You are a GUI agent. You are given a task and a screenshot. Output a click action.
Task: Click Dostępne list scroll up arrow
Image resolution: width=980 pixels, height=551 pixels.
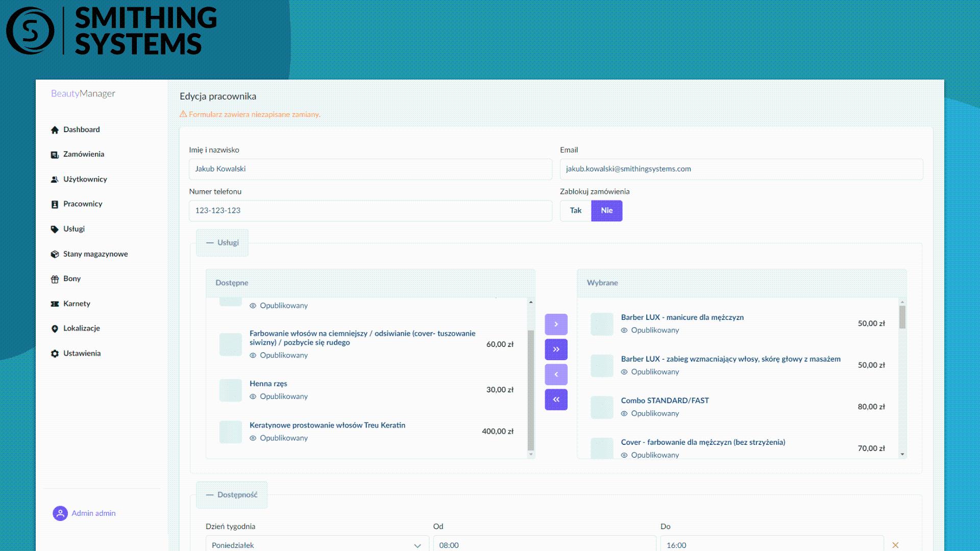[531, 302]
